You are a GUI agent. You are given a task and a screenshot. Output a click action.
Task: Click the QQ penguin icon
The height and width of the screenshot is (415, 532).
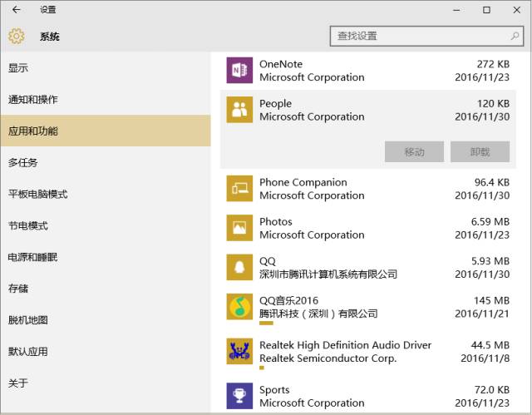click(x=239, y=267)
